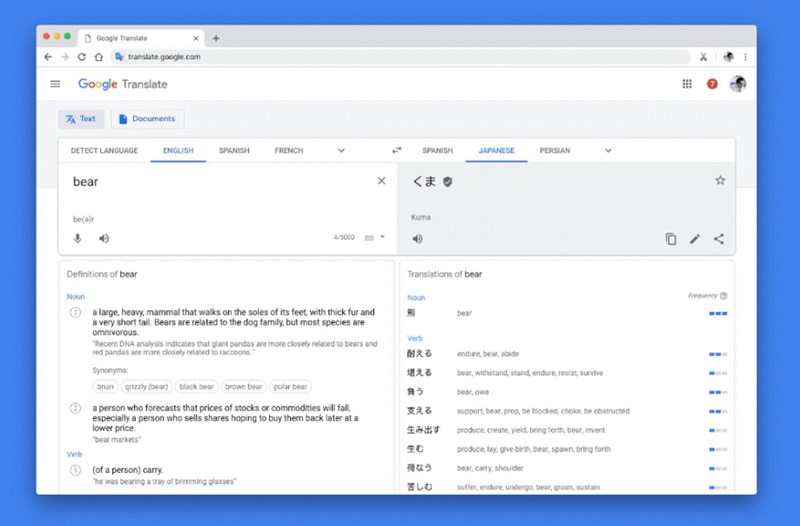Image resolution: width=800 pixels, height=526 pixels.
Task: Click the 'bear, carry, shoulder' back-translations
Action: (x=490, y=468)
